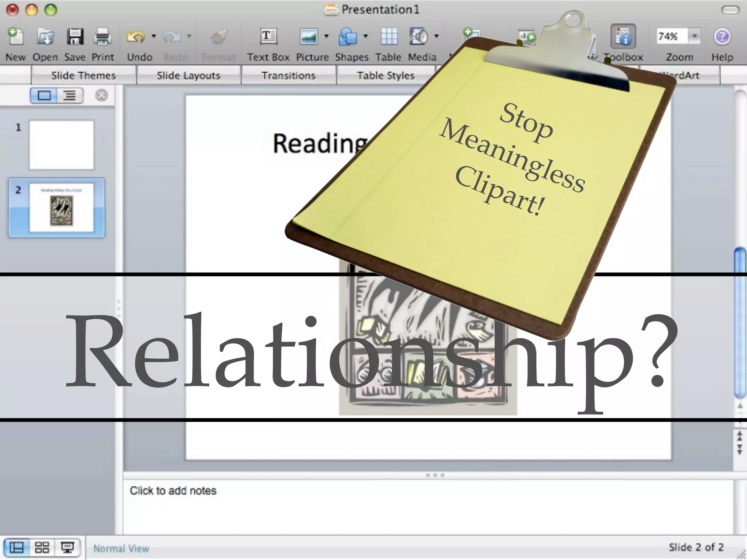Save the presentation with the floppy icon
This screenshot has height=560, width=747.
click(75, 37)
